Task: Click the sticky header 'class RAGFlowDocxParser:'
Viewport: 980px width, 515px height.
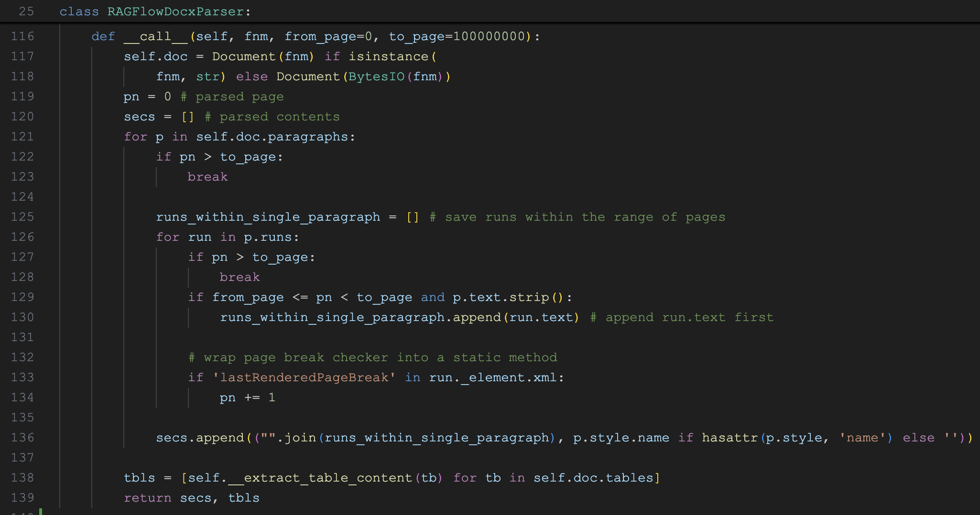Action: click(x=155, y=11)
